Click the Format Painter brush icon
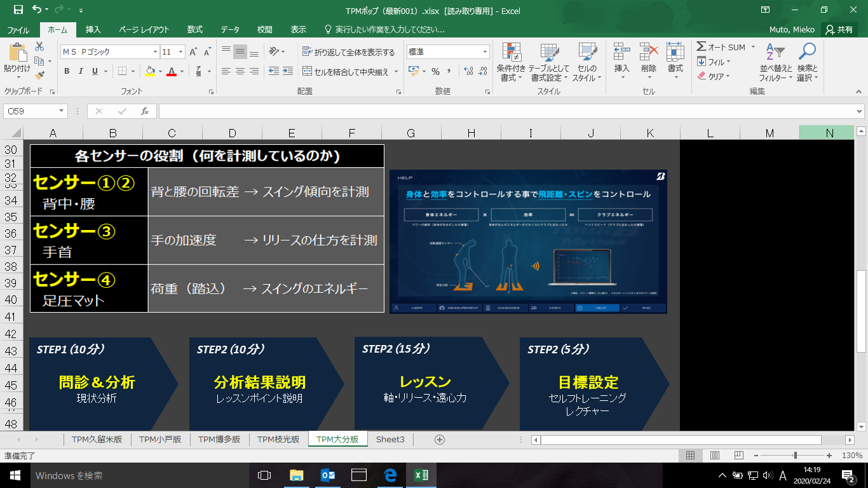The image size is (868, 488). 39,76
